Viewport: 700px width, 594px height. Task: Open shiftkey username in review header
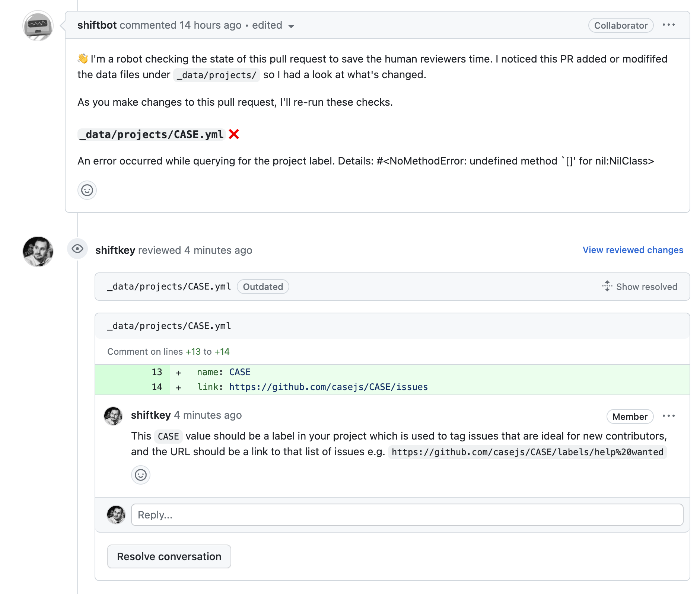115,250
